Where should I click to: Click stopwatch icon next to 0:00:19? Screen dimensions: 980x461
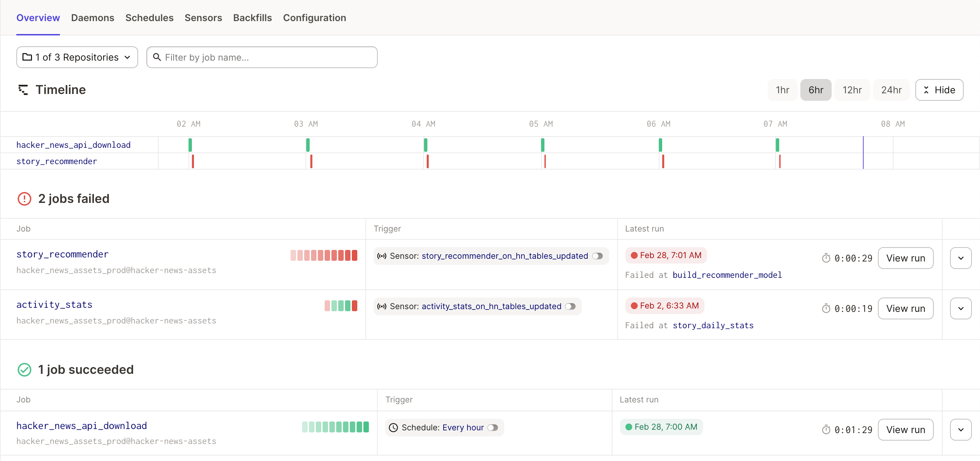(x=826, y=308)
